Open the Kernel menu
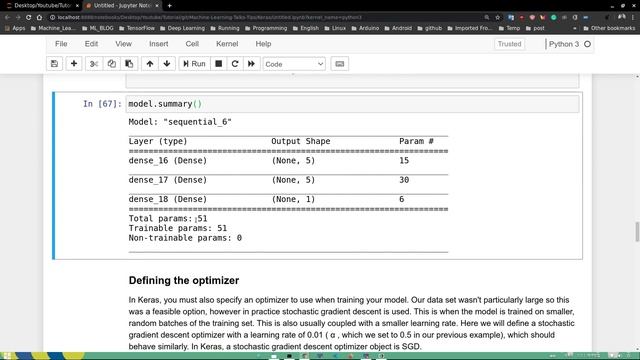The image size is (640, 360). pos(227,44)
